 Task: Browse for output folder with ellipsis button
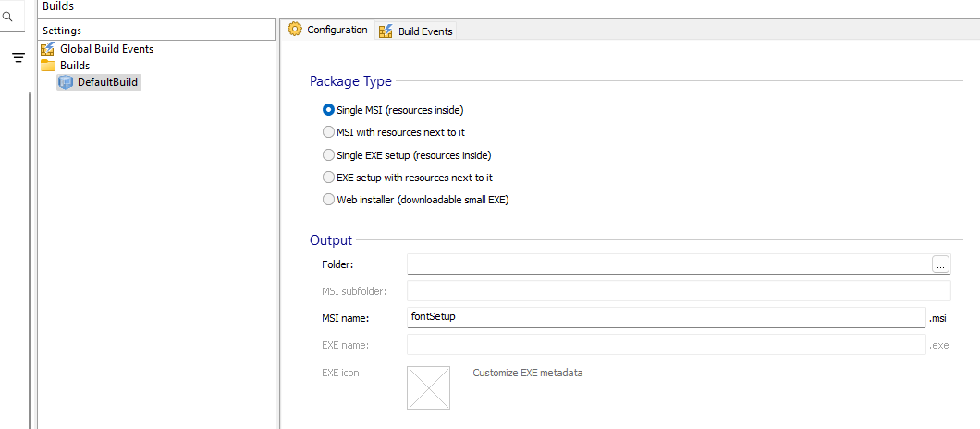940,264
